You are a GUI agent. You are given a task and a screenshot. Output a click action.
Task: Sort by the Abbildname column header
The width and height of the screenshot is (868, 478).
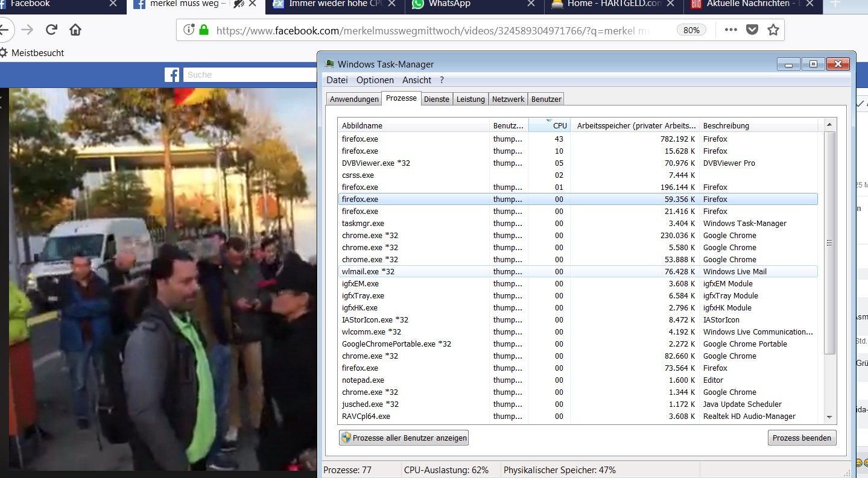click(413, 125)
